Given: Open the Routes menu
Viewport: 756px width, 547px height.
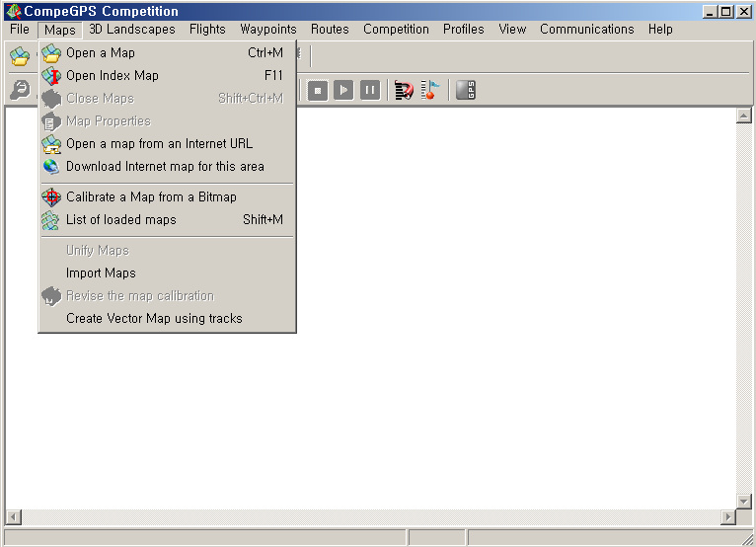Looking at the screenshot, I should coord(330,30).
